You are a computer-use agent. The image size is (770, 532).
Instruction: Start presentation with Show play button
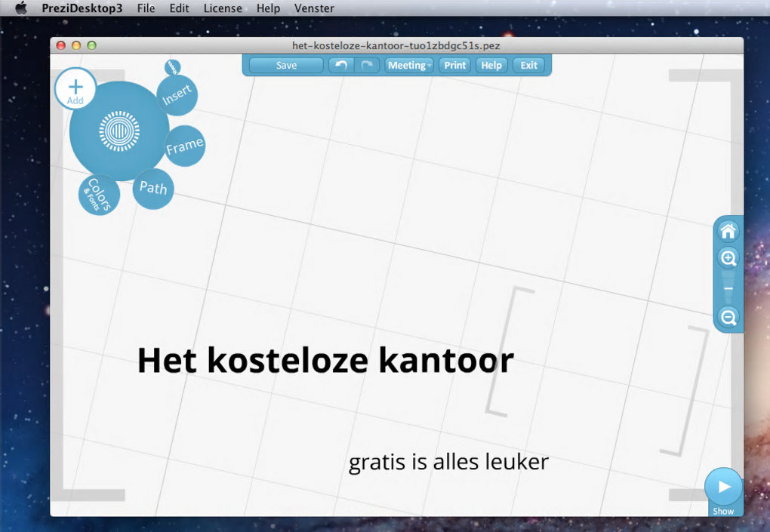tap(723, 487)
